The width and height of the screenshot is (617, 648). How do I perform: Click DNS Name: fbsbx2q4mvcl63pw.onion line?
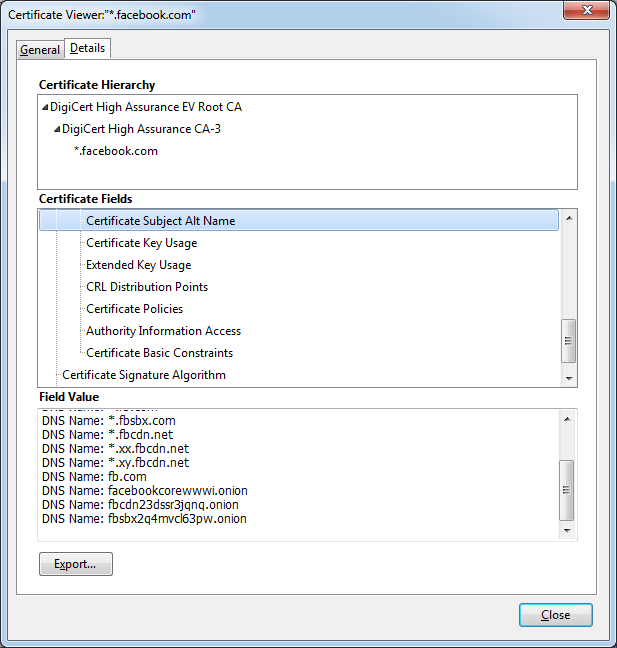coord(144,519)
